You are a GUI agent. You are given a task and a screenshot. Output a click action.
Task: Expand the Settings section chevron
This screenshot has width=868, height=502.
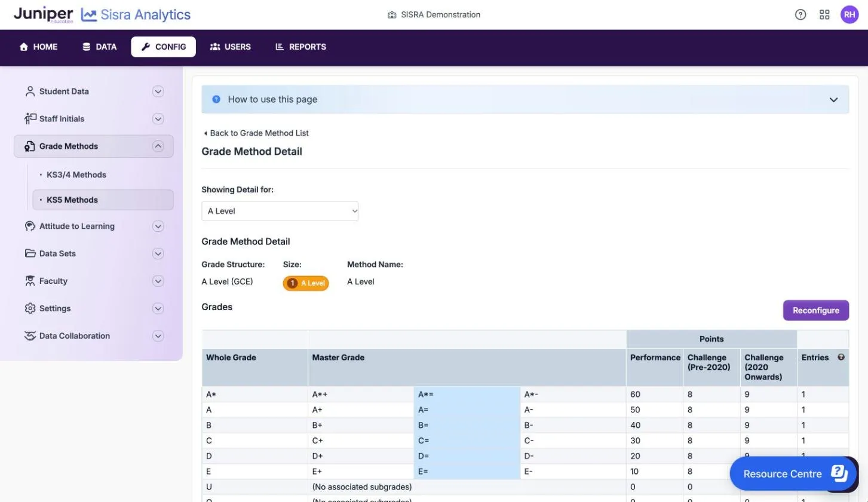pos(158,308)
